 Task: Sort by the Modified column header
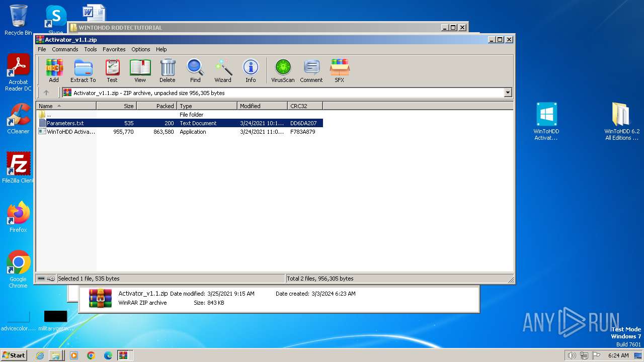(x=262, y=106)
